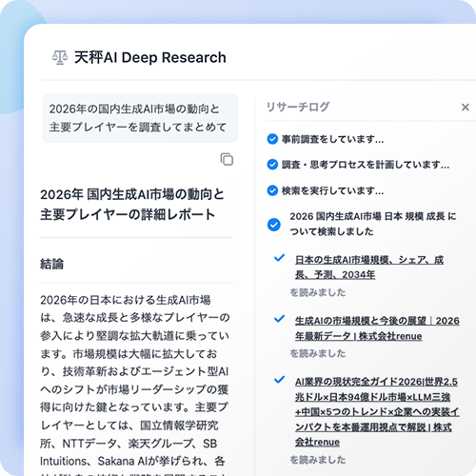The image size is (476, 476).
Task: Click the query bubble 2026年の国内生成AI市場の動向と
Action: [140, 118]
